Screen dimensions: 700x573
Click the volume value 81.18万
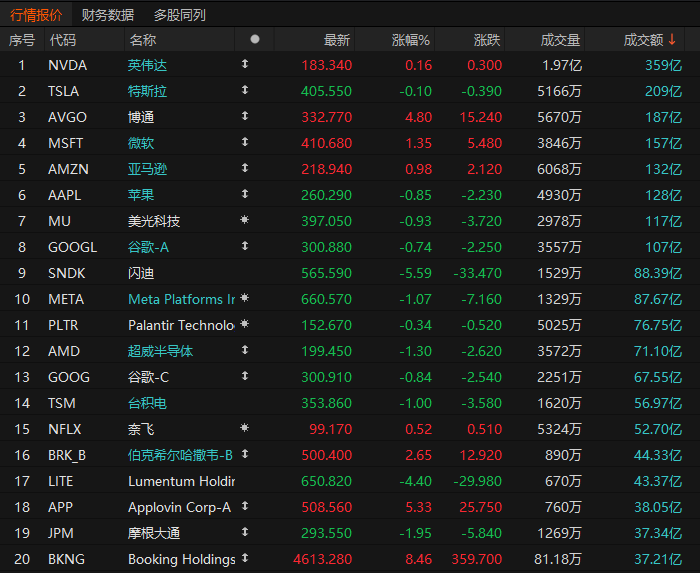tap(558, 559)
